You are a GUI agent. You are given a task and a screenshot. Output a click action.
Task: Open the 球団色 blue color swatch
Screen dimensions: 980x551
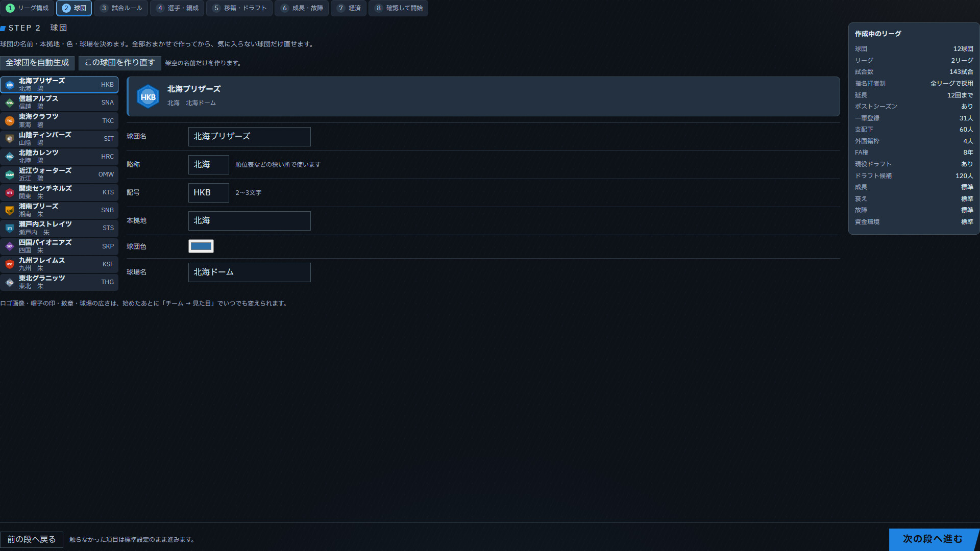click(201, 246)
